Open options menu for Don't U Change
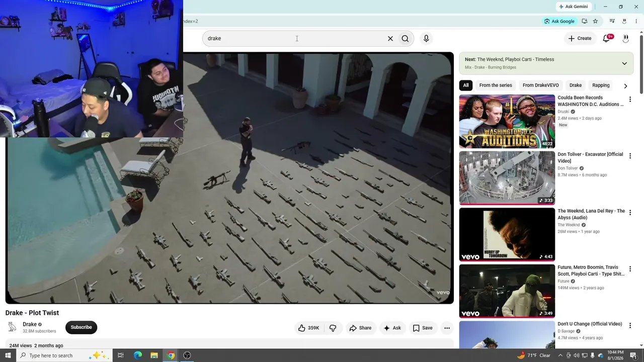 point(630,326)
